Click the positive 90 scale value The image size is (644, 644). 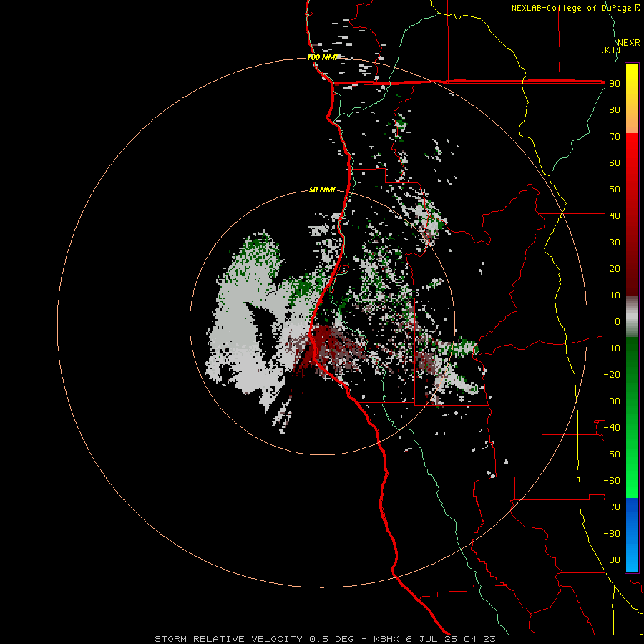(x=615, y=84)
